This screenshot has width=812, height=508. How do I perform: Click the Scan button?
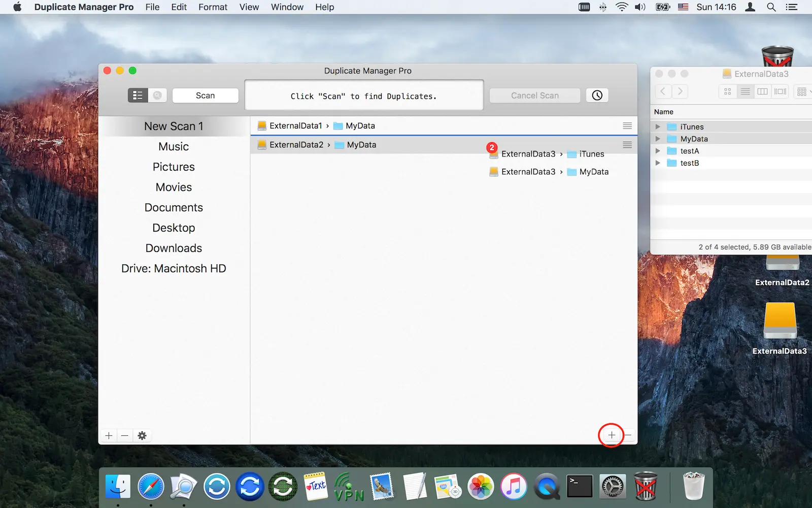206,96
